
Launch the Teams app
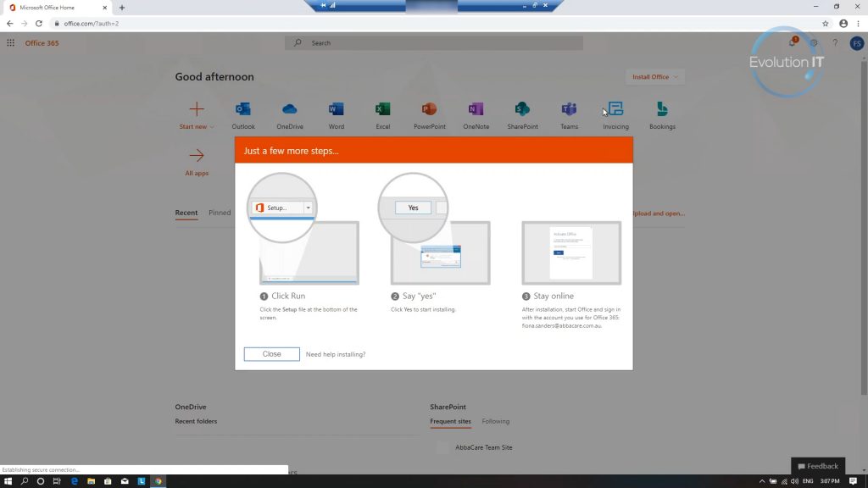coord(569,115)
